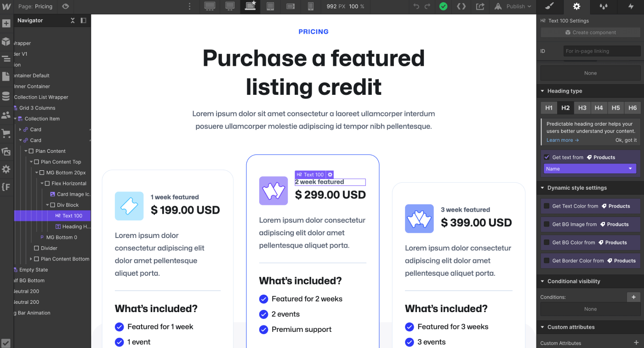The image size is (644, 348).
Task: Open the Pages panel
Action: pyautogui.click(x=6, y=76)
